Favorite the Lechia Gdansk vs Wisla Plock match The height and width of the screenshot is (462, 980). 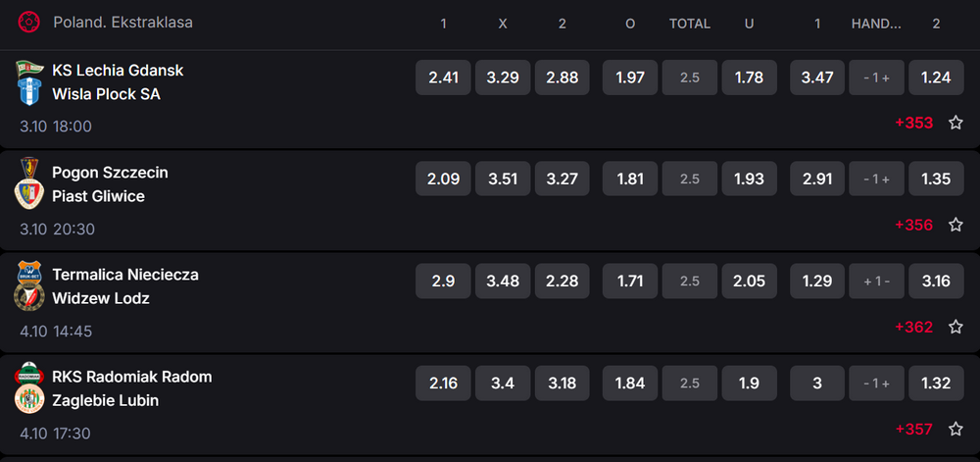(x=955, y=124)
